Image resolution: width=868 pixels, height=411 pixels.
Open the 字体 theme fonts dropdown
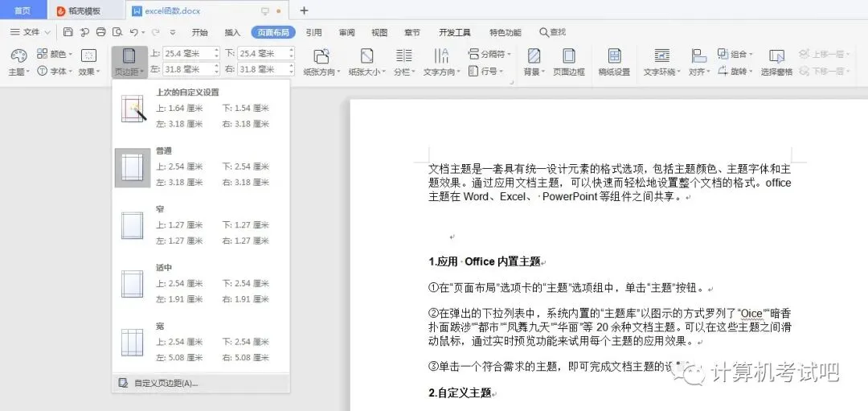[x=55, y=71]
